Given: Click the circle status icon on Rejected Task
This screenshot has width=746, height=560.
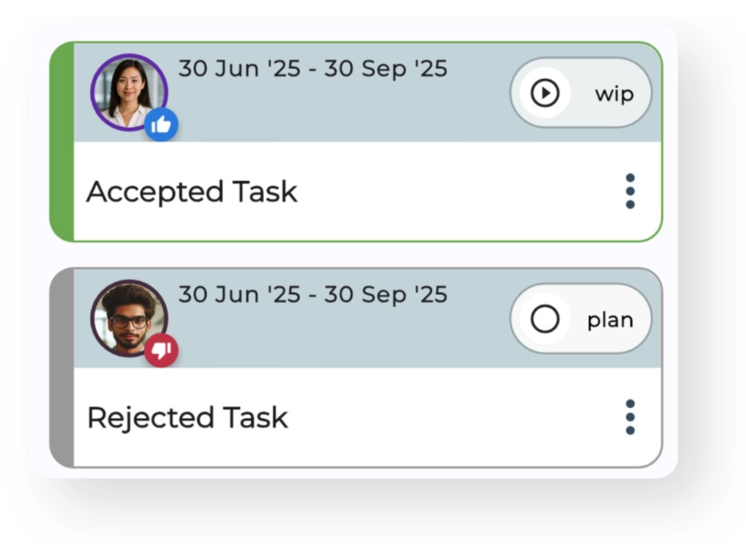Looking at the screenshot, I should [545, 319].
